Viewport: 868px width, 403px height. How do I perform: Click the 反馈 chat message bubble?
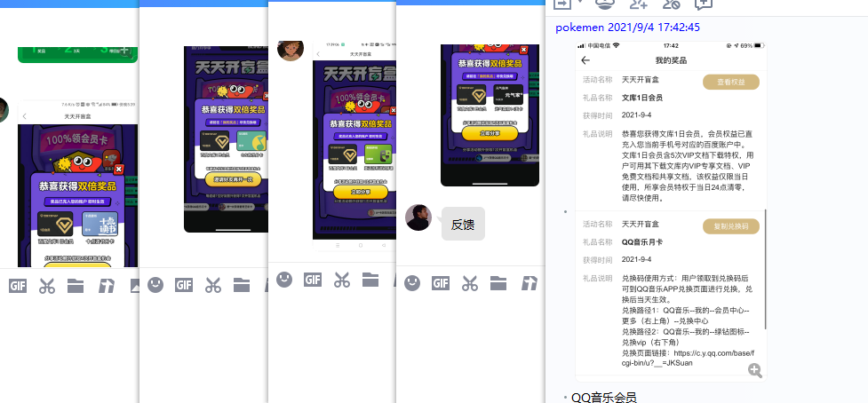pos(463,225)
